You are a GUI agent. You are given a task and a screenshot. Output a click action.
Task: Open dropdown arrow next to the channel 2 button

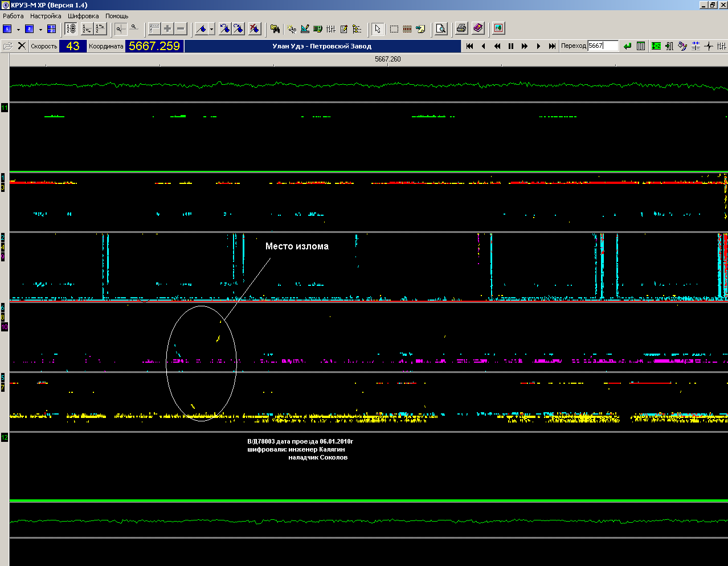coord(40,29)
